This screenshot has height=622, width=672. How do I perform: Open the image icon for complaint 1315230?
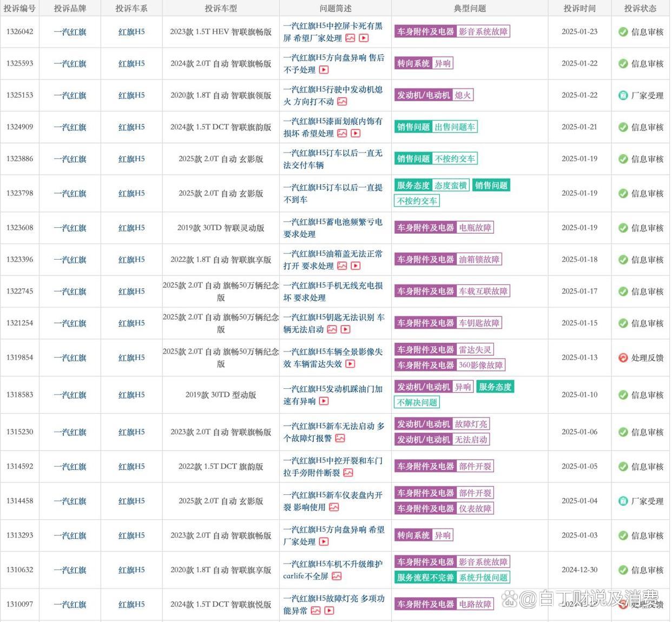(340, 438)
